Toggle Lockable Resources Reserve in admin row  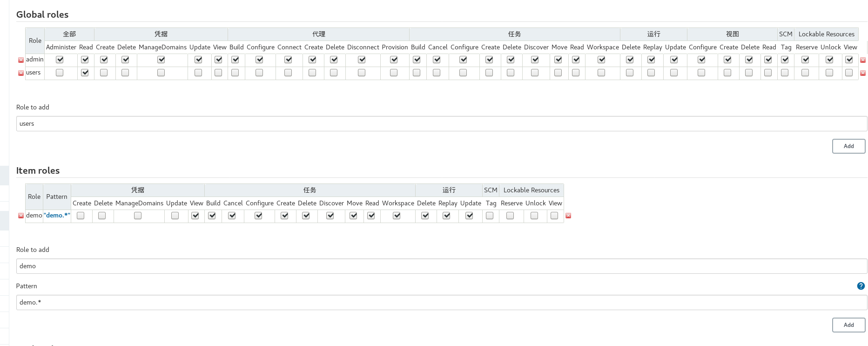(805, 60)
